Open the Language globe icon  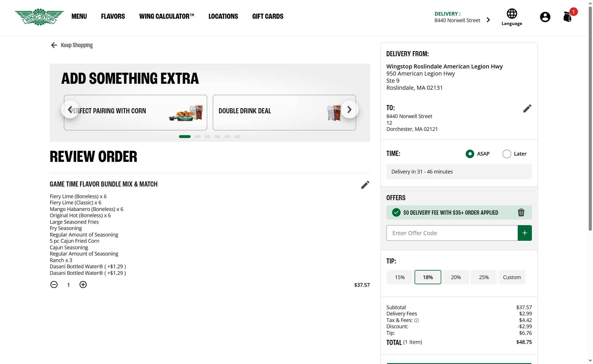tap(511, 13)
